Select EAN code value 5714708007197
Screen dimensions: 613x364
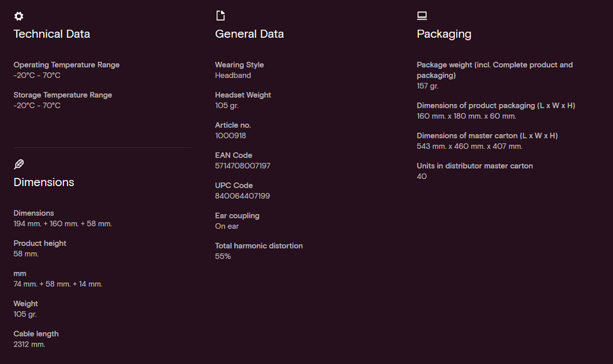[x=242, y=166]
